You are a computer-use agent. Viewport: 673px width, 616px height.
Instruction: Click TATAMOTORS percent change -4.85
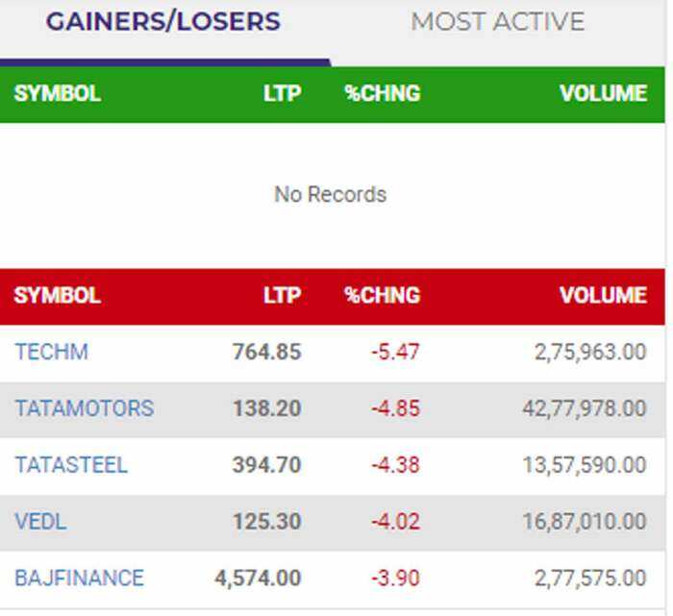click(395, 408)
